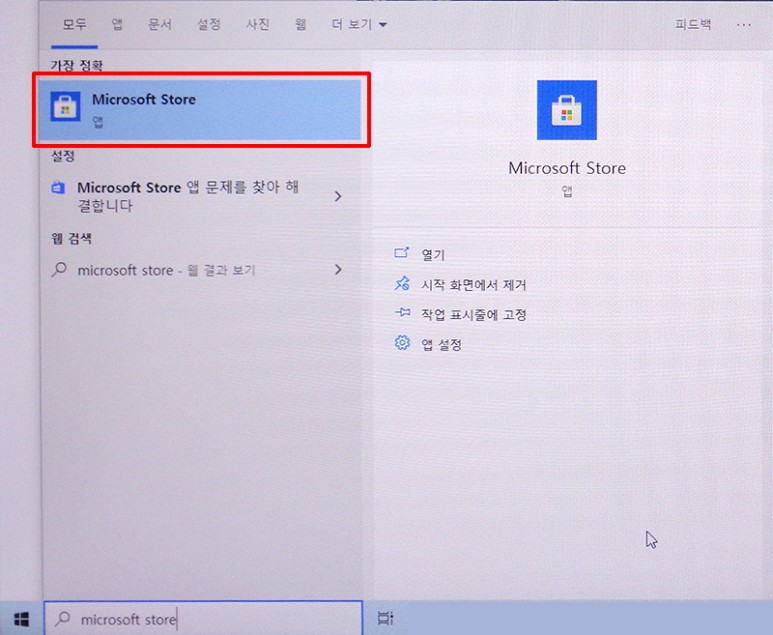Click troubleshoot settings icon under 설정
The height and width of the screenshot is (635, 773).
click(58, 188)
